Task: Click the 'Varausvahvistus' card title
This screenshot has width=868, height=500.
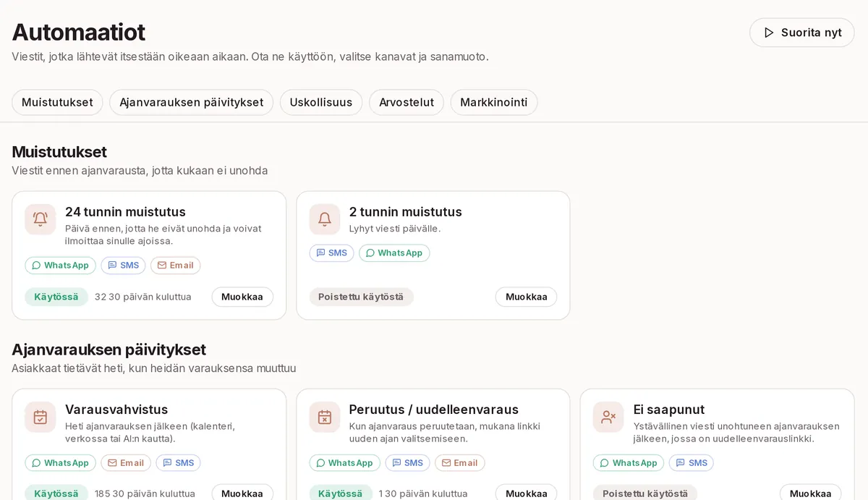Action: (116, 410)
